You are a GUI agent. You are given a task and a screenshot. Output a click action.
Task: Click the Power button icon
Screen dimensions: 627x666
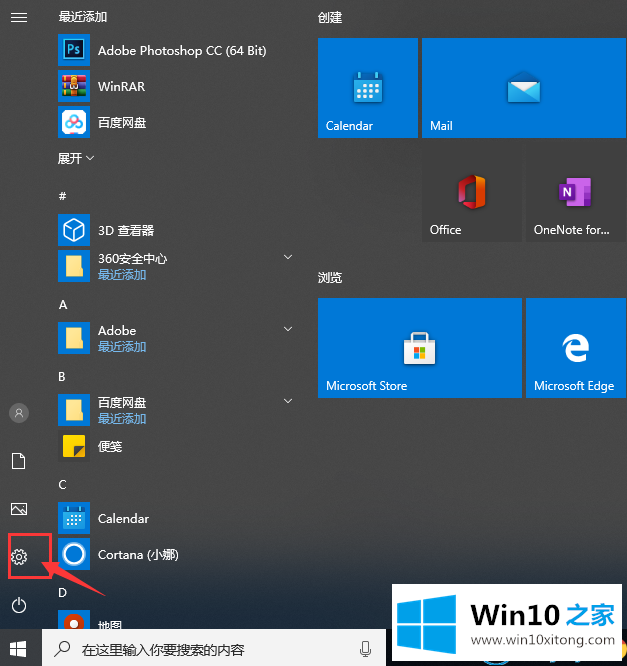point(19,605)
